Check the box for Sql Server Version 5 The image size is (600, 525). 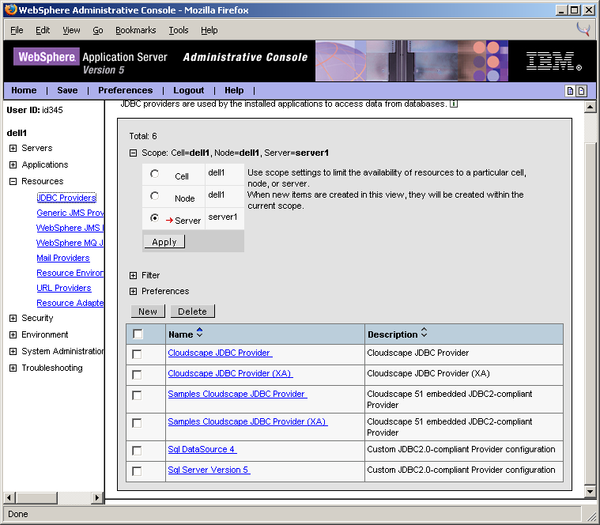click(137, 471)
